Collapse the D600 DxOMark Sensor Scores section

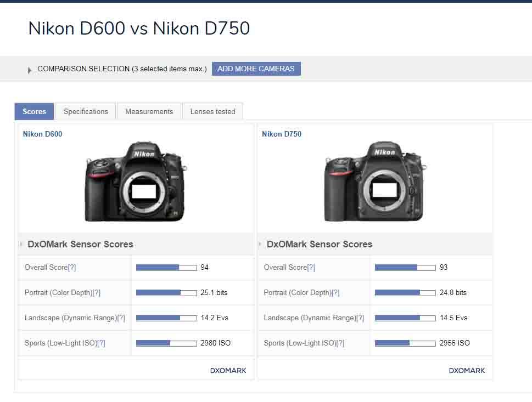tap(21, 244)
